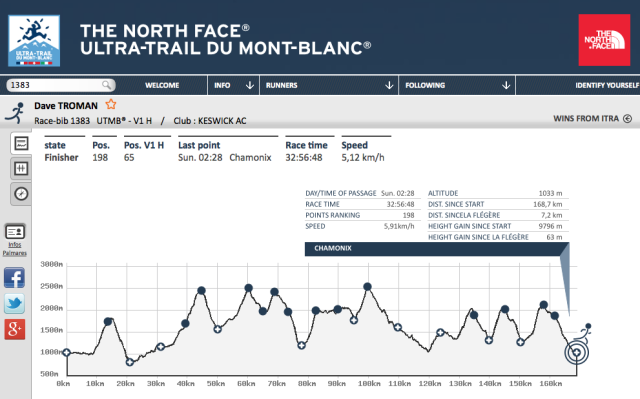This screenshot has height=399, width=640.
Task: Open the UTMB logo in the header
Action: pos(34,41)
